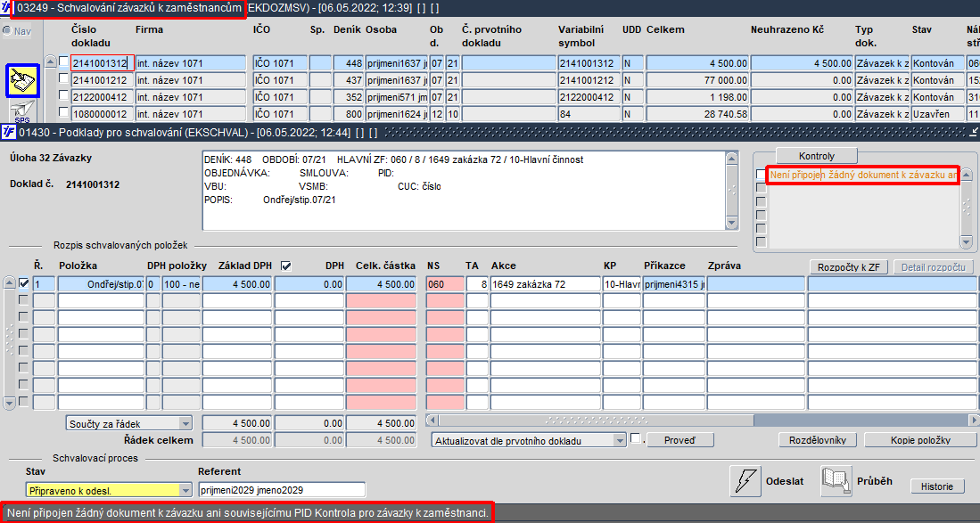Click the Zpráva field in item row 1
This screenshot has width=980, height=523.
click(755, 284)
